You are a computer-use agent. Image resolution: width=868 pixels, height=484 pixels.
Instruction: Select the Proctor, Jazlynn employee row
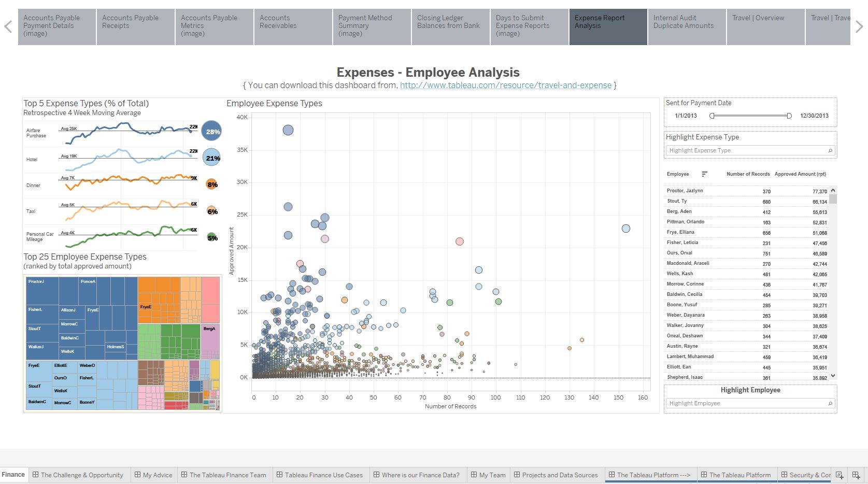click(747, 191)
